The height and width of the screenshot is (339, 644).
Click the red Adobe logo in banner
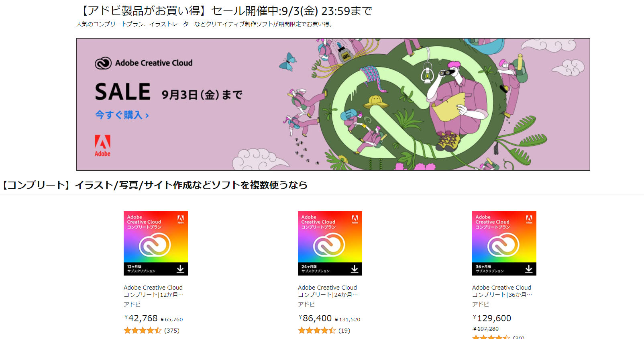[102, 146]
